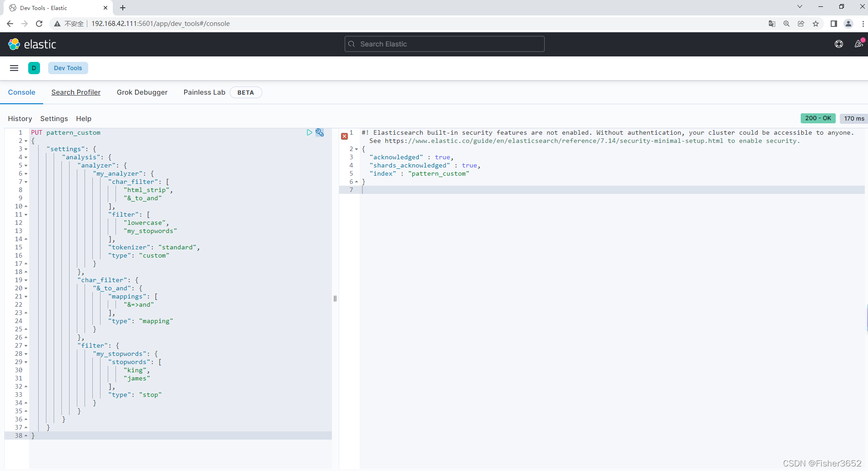Open the newsfeed notifications icon
The width and height of the screenshot is (868, 471).
point(858,44)
